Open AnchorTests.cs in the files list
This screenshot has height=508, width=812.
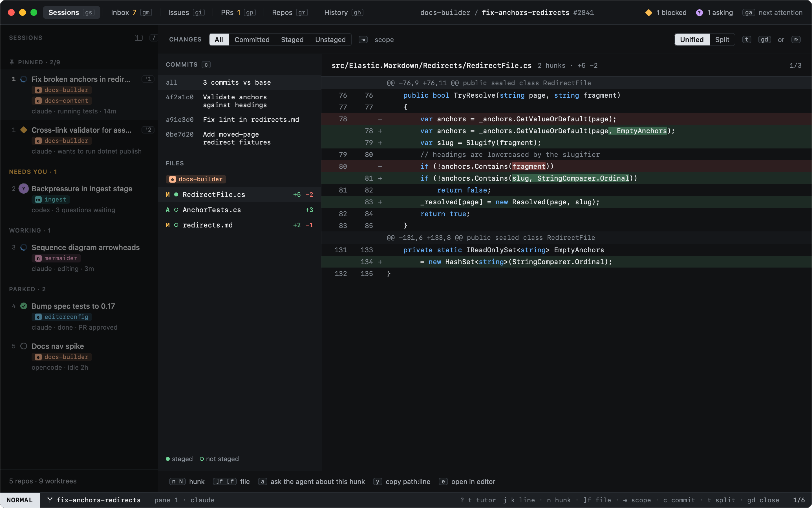click(239, 210)
